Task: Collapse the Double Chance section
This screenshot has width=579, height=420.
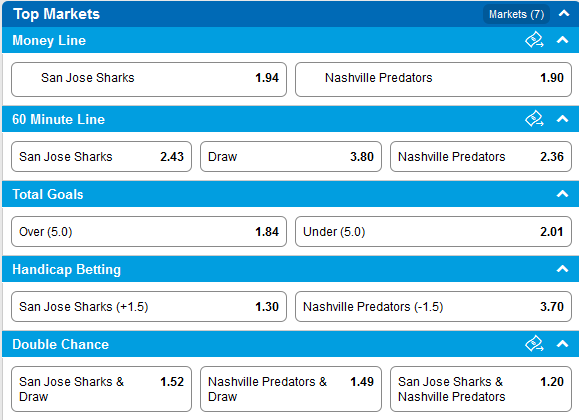Action: [x=562, y=344]
